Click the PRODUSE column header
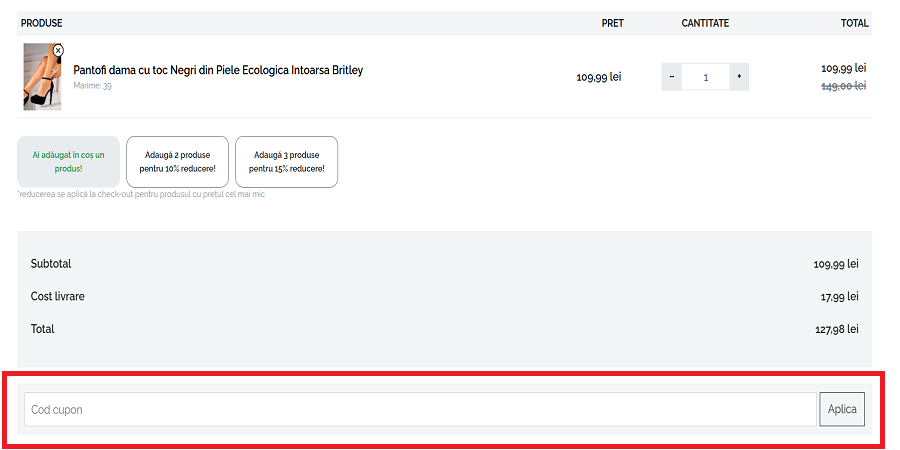This screenshot has width=900, height=450. (x=41, y=23)
